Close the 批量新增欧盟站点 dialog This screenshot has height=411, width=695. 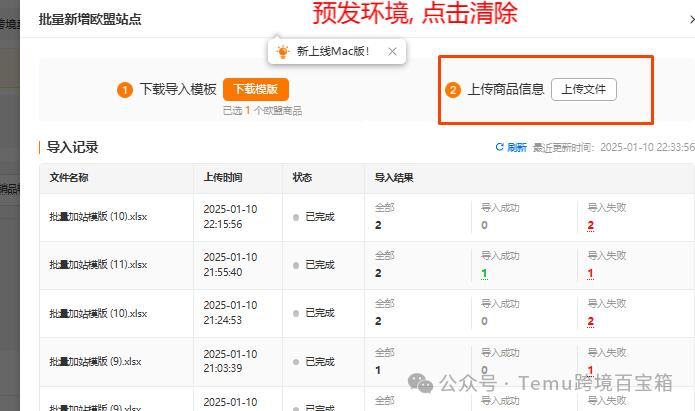tap(691, 20)
